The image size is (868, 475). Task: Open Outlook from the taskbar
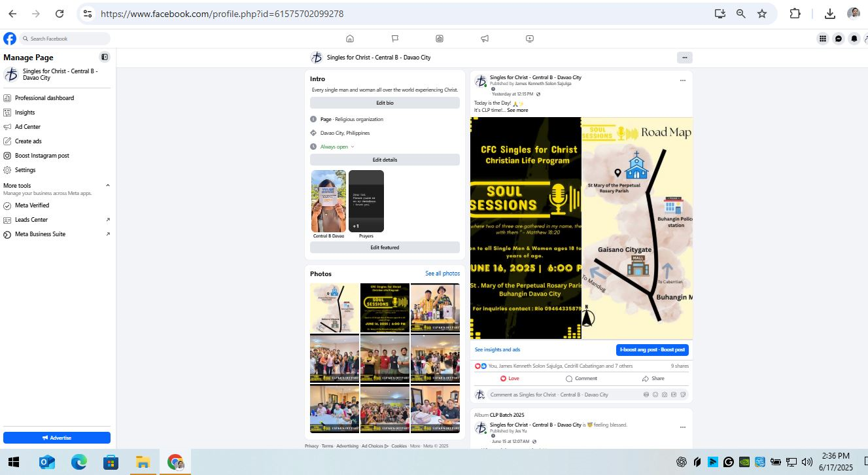click(x=47, y=463)
